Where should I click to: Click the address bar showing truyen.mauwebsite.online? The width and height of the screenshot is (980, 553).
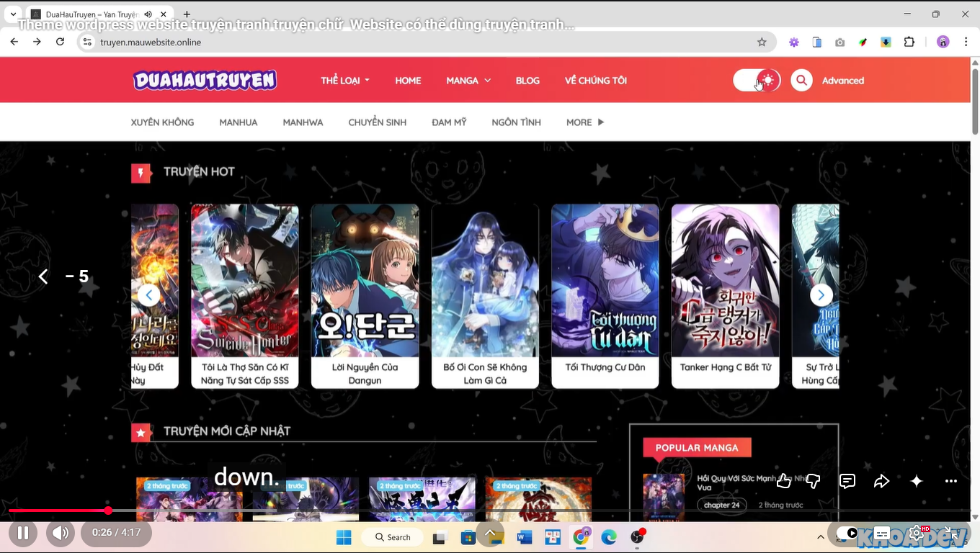pos(425,42)
